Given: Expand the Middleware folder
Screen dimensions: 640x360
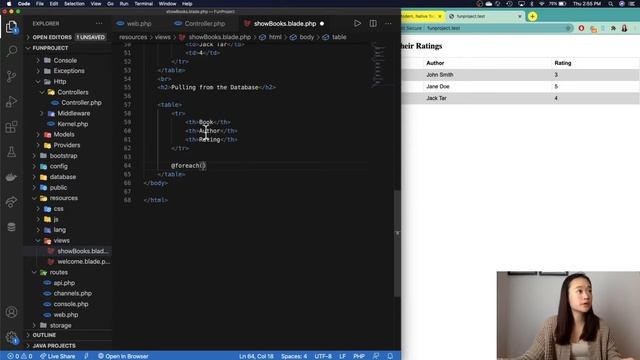Looking at the screenshot, I should [x=73, y=113].
